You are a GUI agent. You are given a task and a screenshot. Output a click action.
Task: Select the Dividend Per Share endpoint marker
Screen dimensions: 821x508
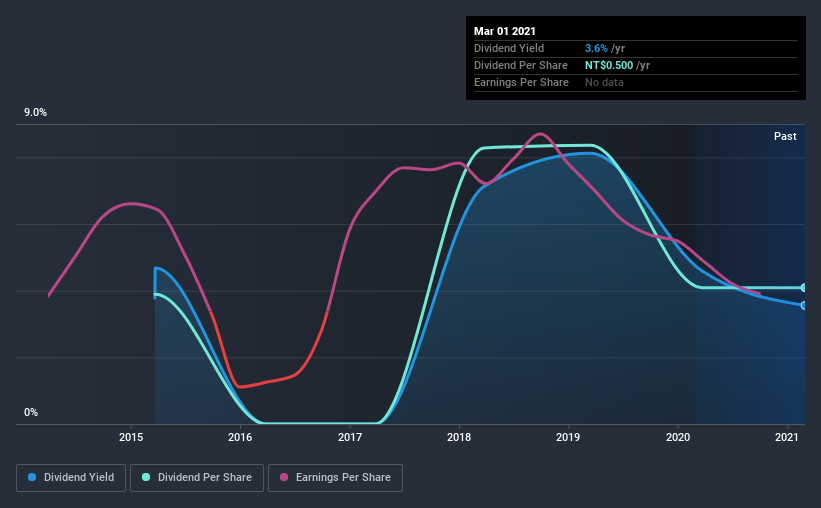tap(803, 288)
